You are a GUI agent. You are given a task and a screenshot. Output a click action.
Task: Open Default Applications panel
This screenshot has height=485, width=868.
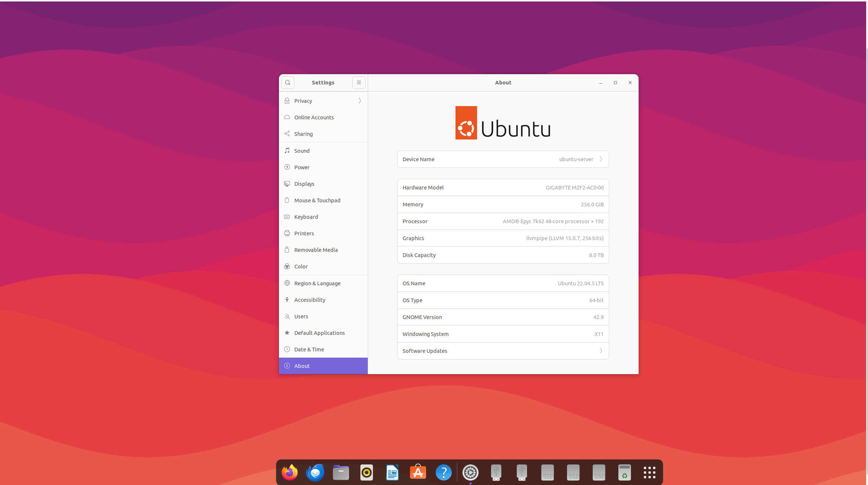(x=319, y=333)
